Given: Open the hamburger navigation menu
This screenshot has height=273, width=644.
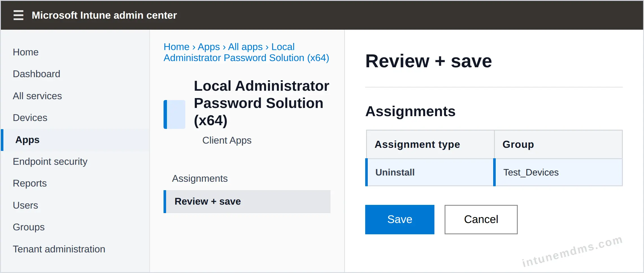Looking at the screenshot, I should [18, 15].
